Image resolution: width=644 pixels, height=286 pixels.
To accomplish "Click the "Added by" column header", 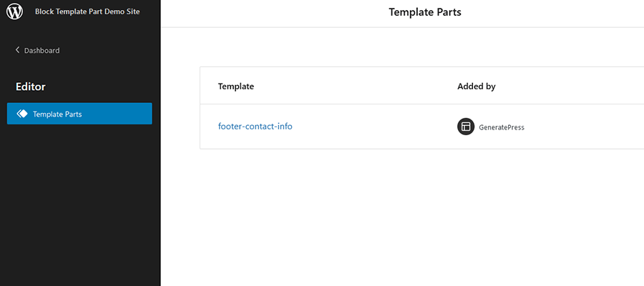I will [477, 87].
